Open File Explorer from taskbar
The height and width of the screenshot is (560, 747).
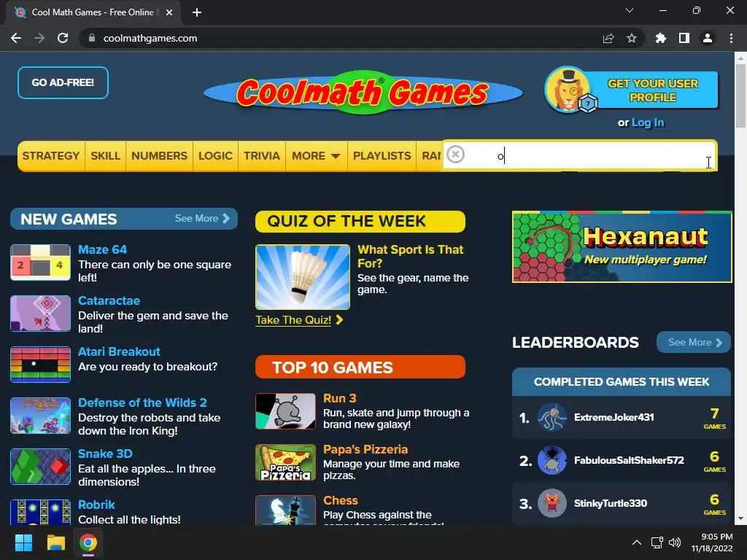coord(55,542)
